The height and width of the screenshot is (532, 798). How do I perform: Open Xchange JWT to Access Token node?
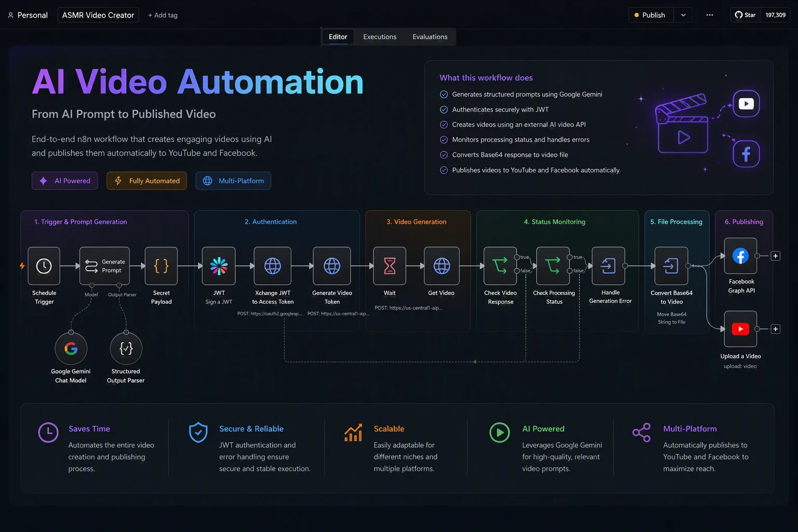(x=273, y=266)
